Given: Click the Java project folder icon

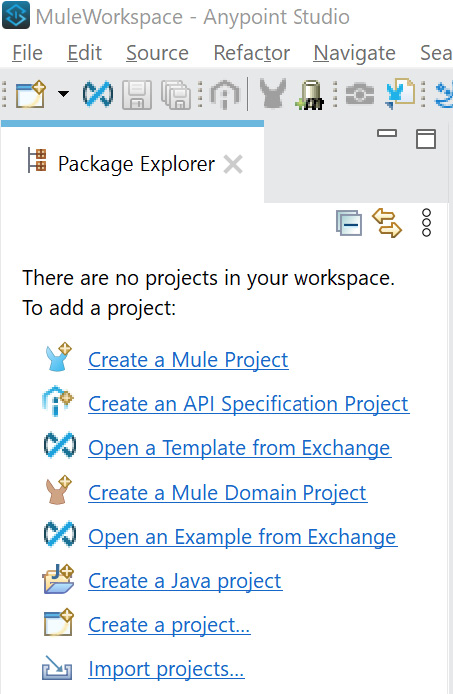Looking at the screenshot, I should pos(58,579).
